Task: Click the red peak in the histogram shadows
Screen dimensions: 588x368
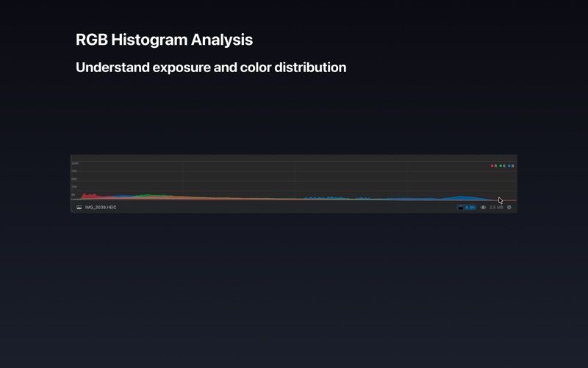Action: click(89, 196)
